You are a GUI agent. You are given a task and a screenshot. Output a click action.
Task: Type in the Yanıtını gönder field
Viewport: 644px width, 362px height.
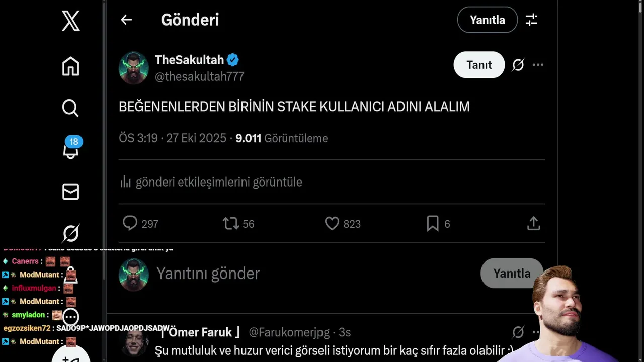pos(302,274)
